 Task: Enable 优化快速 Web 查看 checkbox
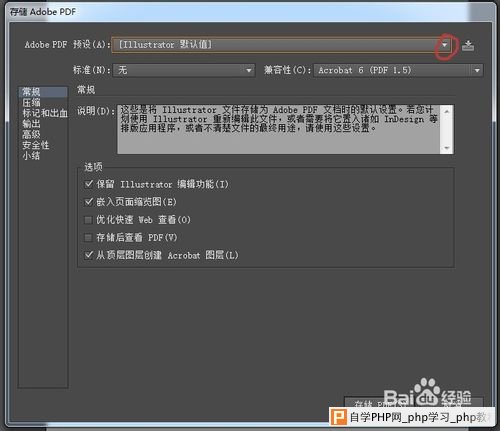click(x=88, y=220)
